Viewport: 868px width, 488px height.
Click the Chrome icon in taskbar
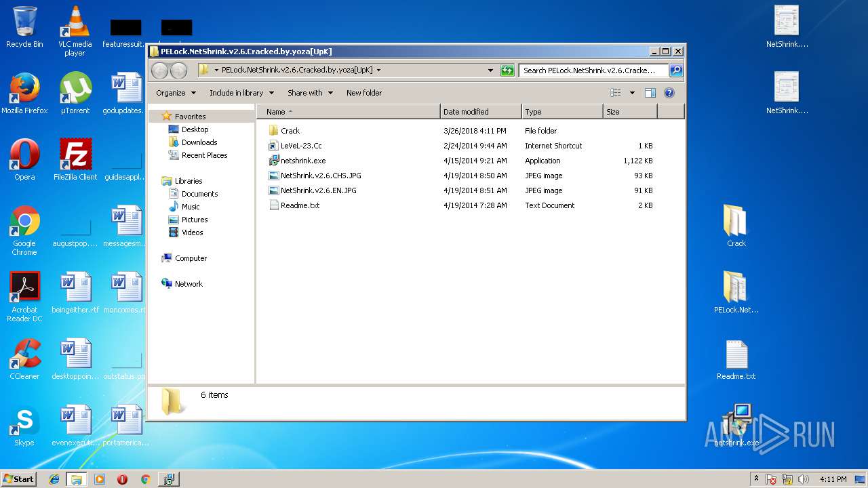(145, 479)
